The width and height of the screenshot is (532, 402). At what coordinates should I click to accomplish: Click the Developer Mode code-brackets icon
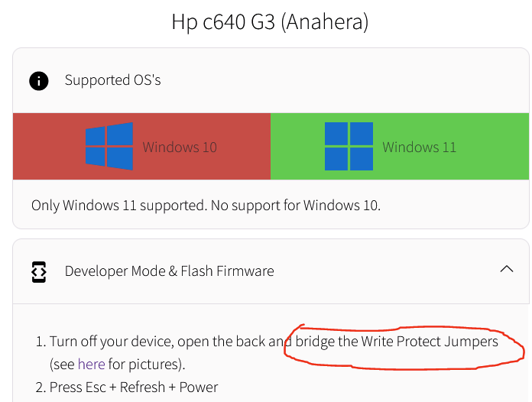39,272
